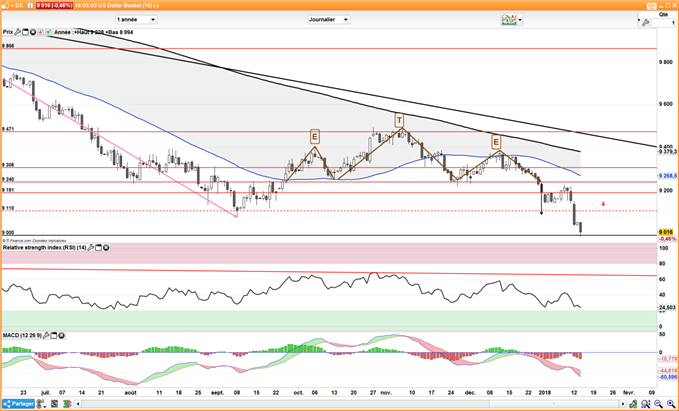Viewport: 679px width, 411px height.
Task: Click the first 'E' shoulder label box
Action: tap(315, 137)
